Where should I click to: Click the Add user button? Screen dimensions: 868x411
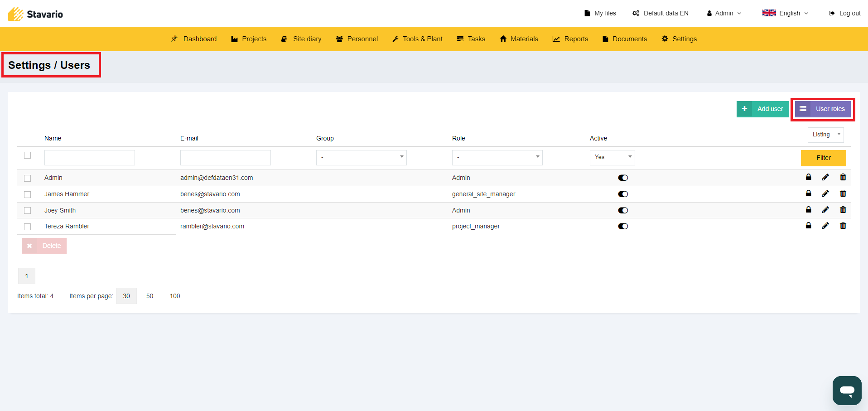[762, 109]
